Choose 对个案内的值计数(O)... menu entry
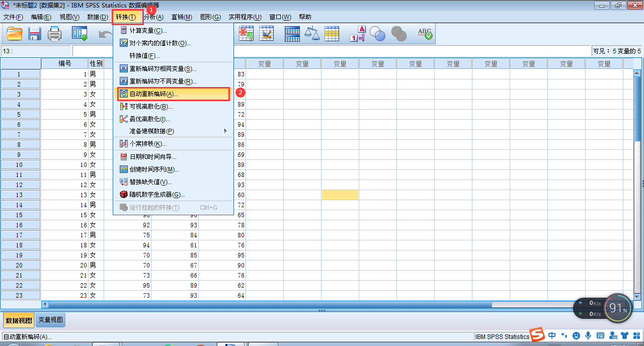Viewport: 644px width, 346px height. [x=173, y=43]
